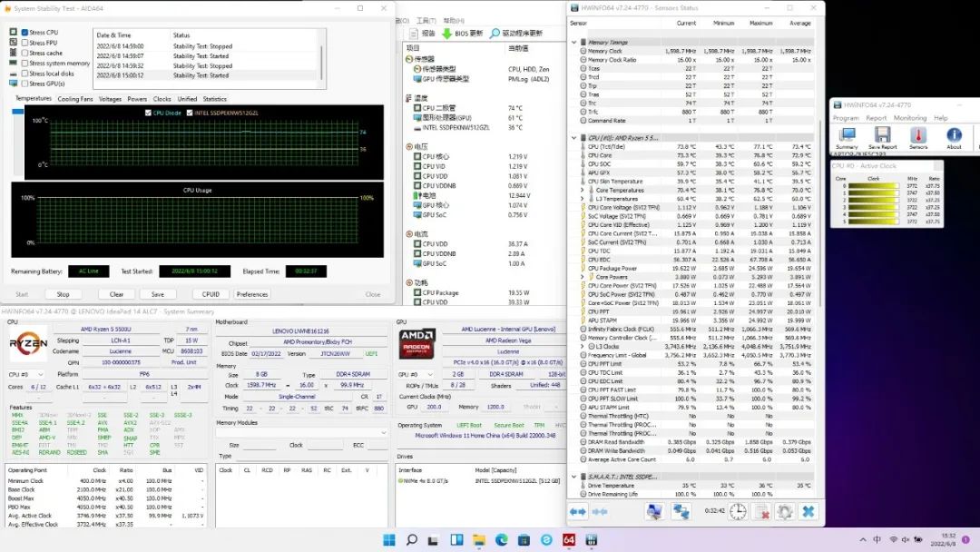Close sensors window with blue X icon

[x=808, y=512]
